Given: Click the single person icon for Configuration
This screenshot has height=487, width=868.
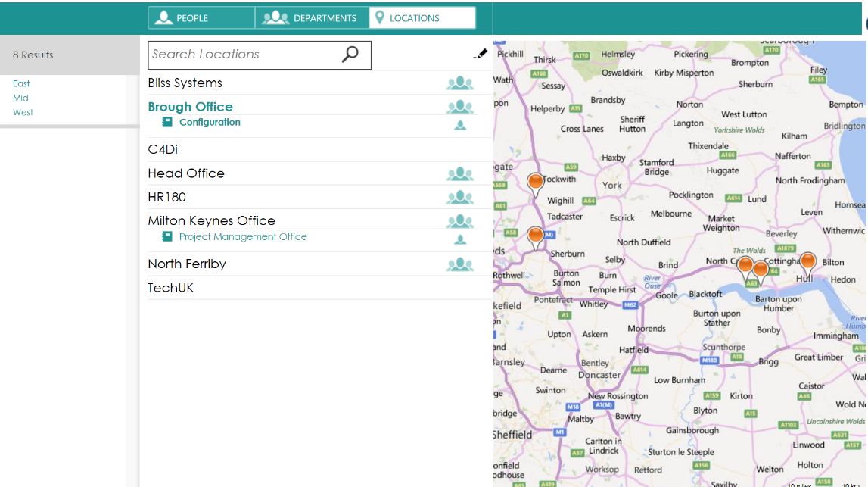Looking at the screenshot, I should (x=459, y=125).
